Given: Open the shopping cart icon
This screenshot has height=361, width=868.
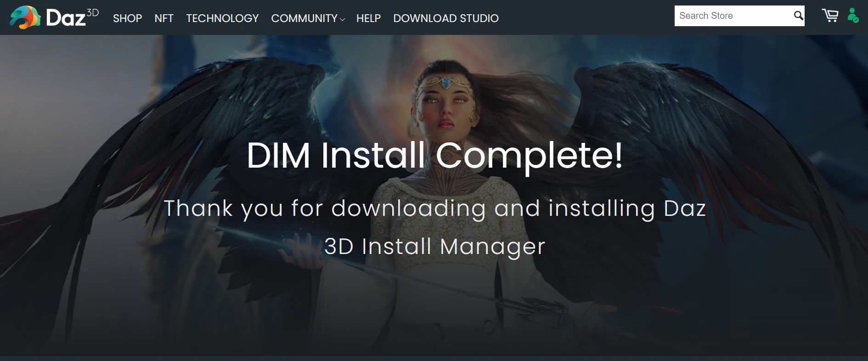Looking at the screenshot, I should (x=830, y=16).
